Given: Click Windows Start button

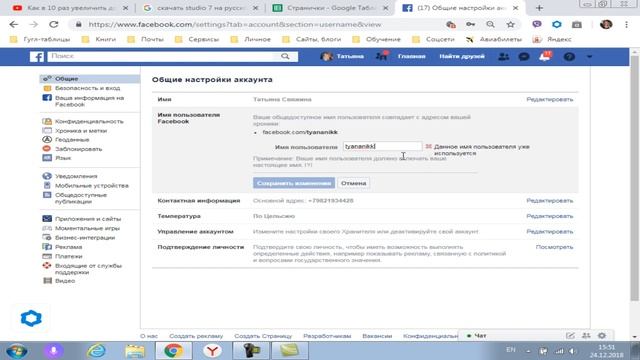Looking at the screenshot, I should pos(17,351).
